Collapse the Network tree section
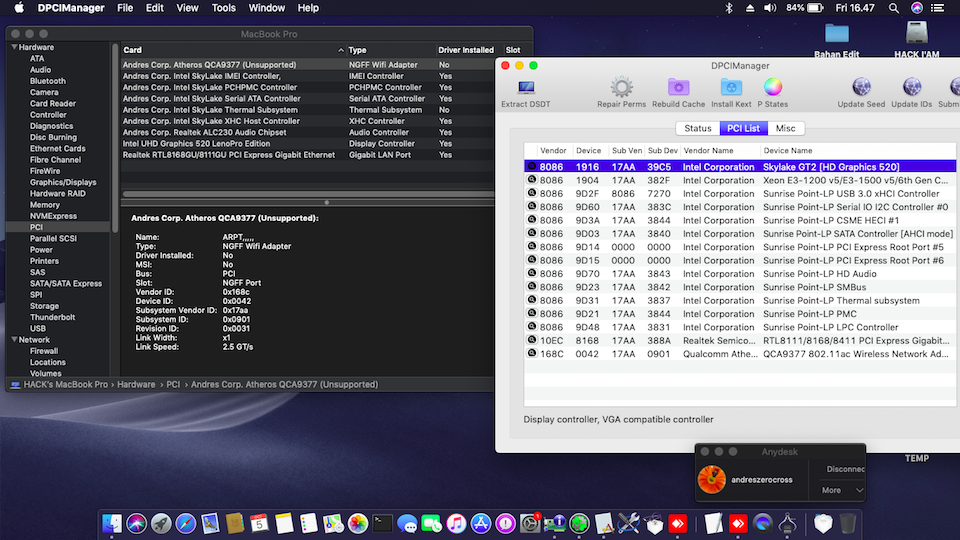 tap(14, 339)
